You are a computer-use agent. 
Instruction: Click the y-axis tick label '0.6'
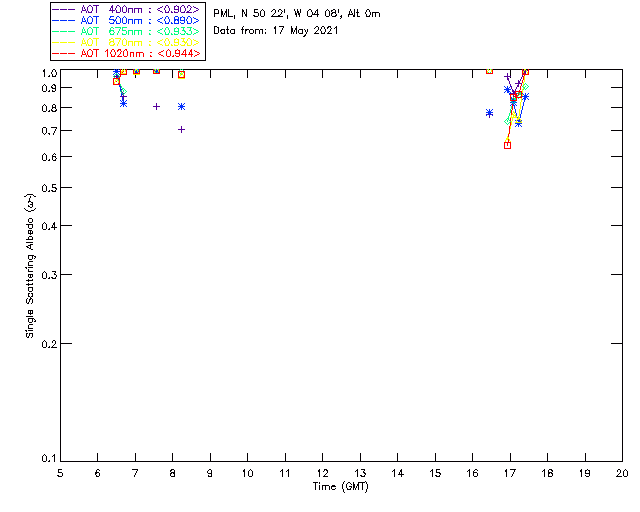49,157
